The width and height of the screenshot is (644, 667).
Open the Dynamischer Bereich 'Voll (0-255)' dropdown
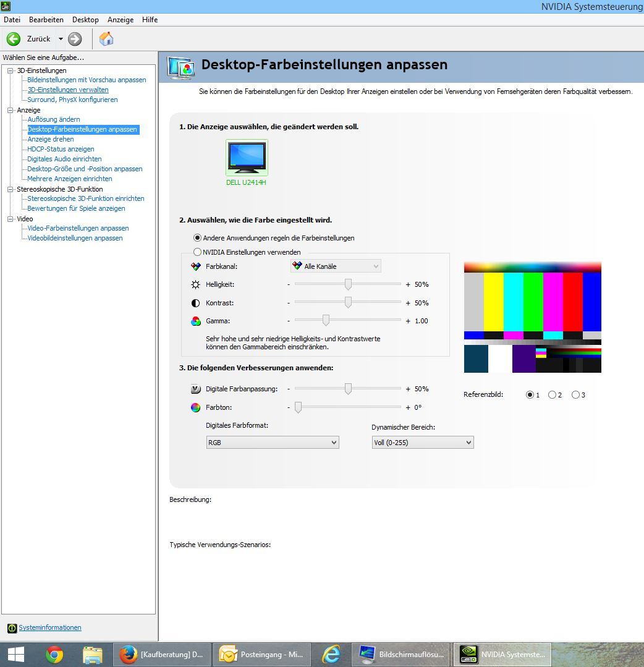[423, 443]
